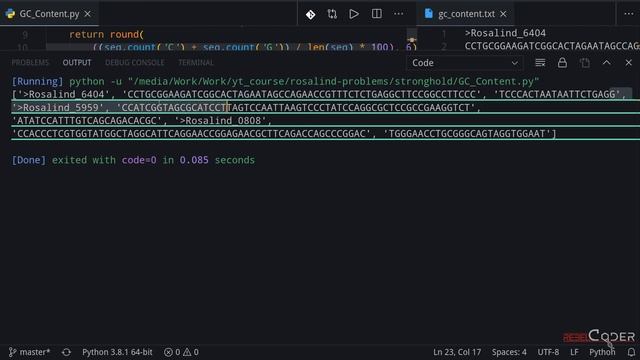
Task: Change end of line sequence LF
Action: point(574,352)
